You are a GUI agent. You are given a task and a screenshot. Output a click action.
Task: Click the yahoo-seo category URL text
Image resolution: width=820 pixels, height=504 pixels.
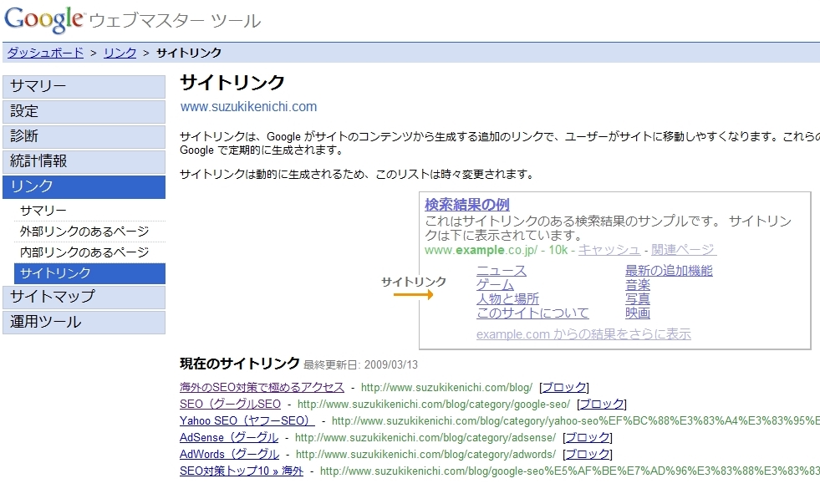(x=576, y=421)
